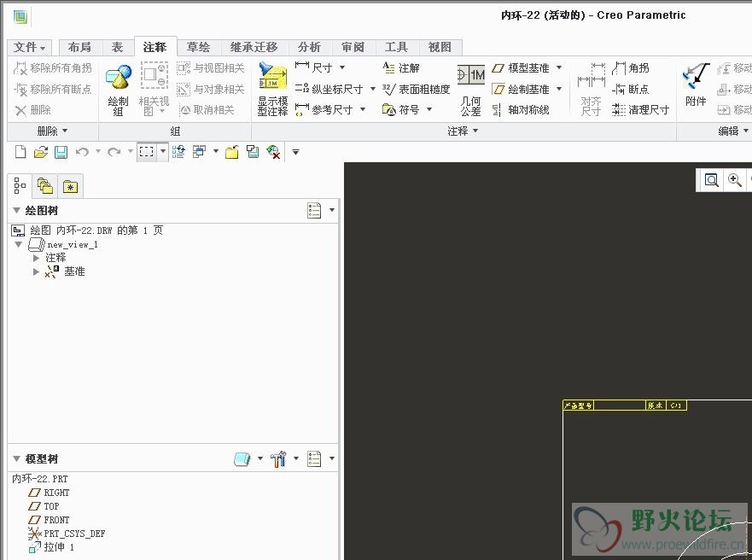This screenshot has height=560, width=752.
Task: Collapse the 绘图树 drawing tree panel
Action: (17, 211)
